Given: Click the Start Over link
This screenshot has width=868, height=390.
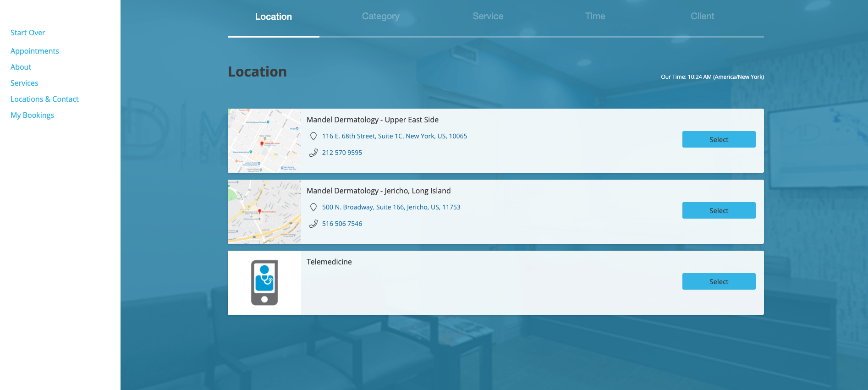Looking at the screenshot, I should tap(28, 33).
